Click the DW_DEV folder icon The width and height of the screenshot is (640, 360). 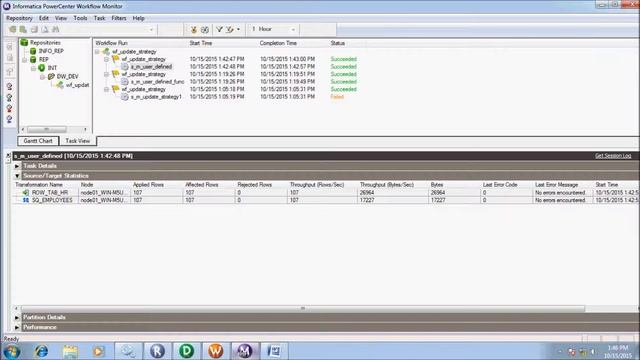point(51,76)
